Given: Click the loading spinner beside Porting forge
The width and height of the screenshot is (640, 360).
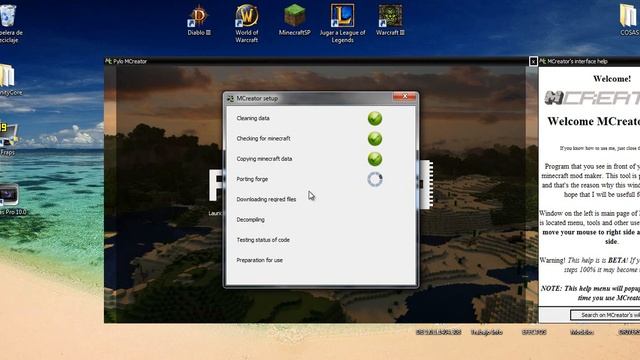Looking at the screenshot, I should [375, 179].
